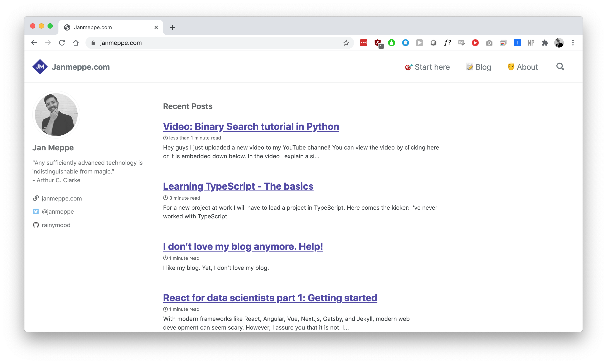
Task: Open the Start here navigation item
Action: (x=427, y=67)
